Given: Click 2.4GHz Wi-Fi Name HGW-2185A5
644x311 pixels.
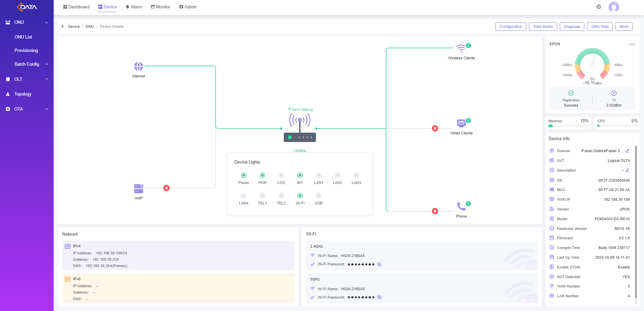Looking at the screenshot, I should 353,256.
